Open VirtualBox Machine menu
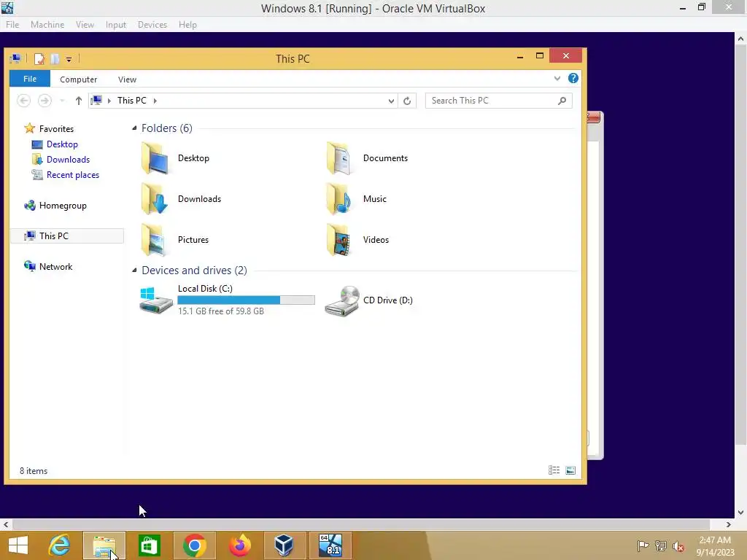 pos(47,25)
